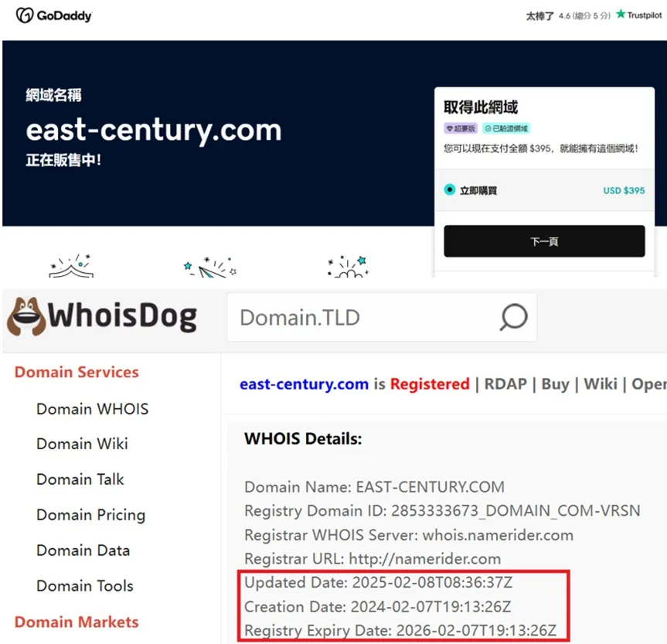Open the Trustpilot rating link

pyautogui.click(x=638, y=15)
